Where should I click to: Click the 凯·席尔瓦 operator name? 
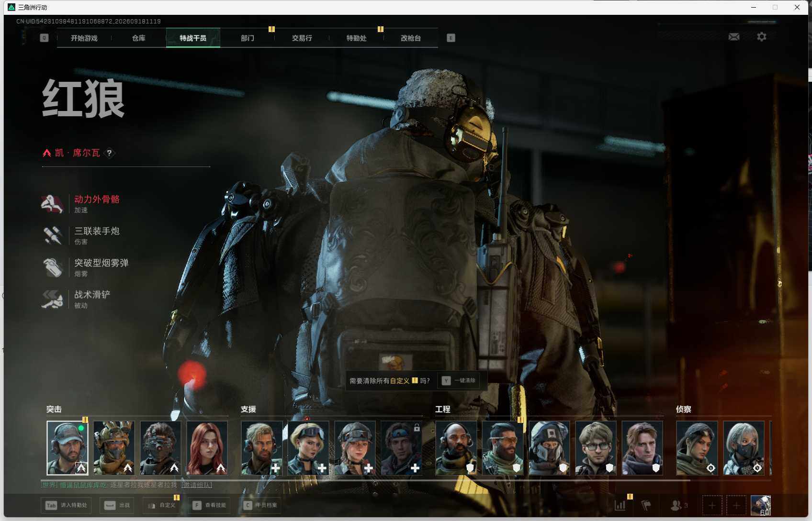tap(78, 153)
